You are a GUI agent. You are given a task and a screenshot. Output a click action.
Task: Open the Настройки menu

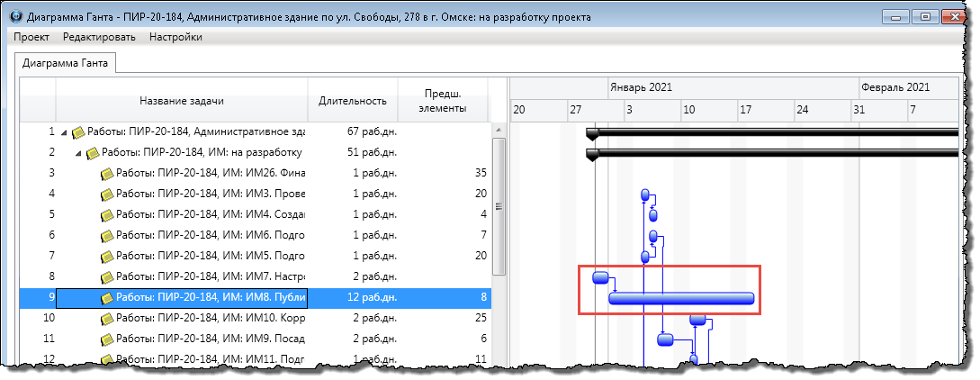[175, 37]
